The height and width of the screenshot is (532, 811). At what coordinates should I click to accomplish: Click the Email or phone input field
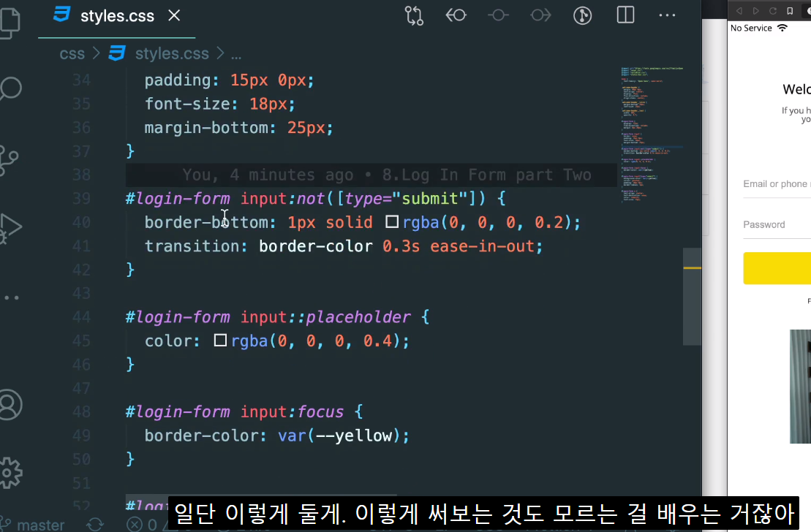pos(777,184)
